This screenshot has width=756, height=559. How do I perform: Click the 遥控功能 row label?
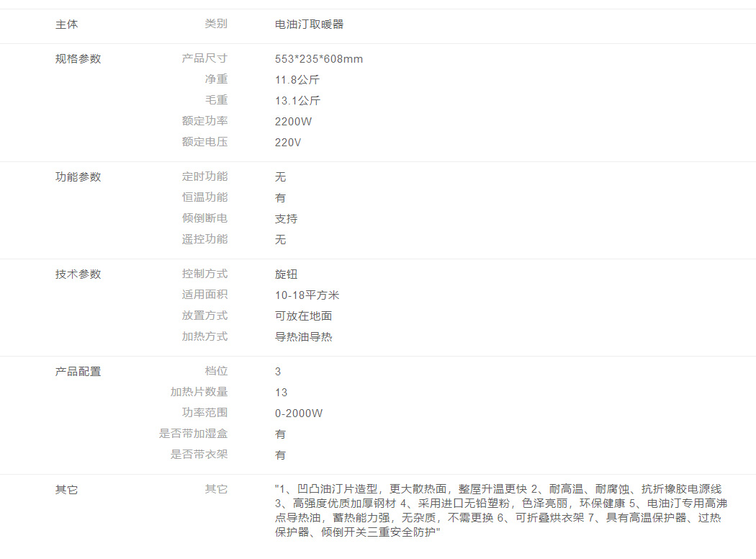pos(204,239)
